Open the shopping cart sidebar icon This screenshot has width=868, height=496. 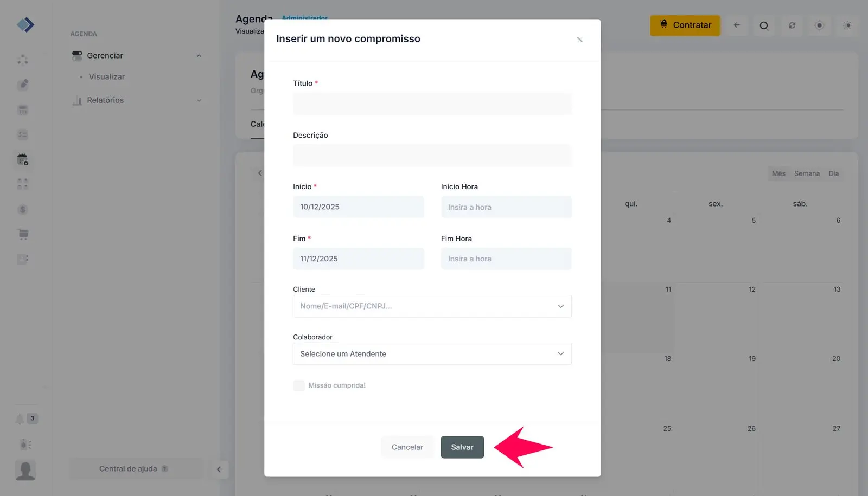click(x=23, y=234)
